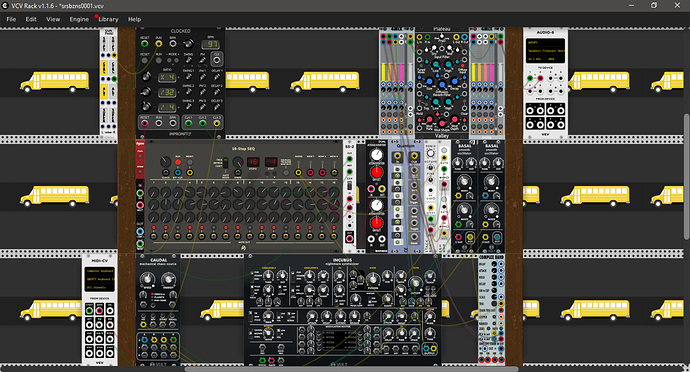690x372 pixels.
Task: Open the Clocked first ratio display
Action: [167, 77]
